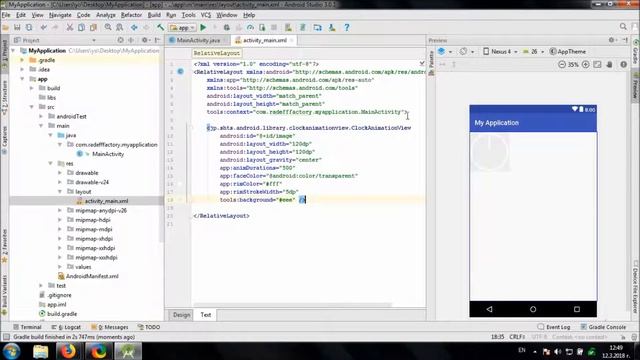Screen dimensions: 640x360
Task: Click the Pan hand icon in preview
Action: [609, 64]
